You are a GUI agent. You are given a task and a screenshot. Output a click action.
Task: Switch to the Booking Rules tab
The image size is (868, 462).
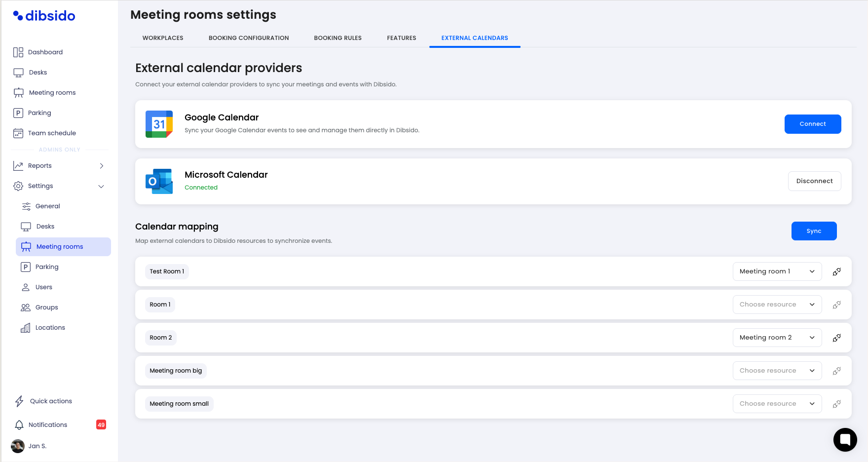tap(338, 38)
